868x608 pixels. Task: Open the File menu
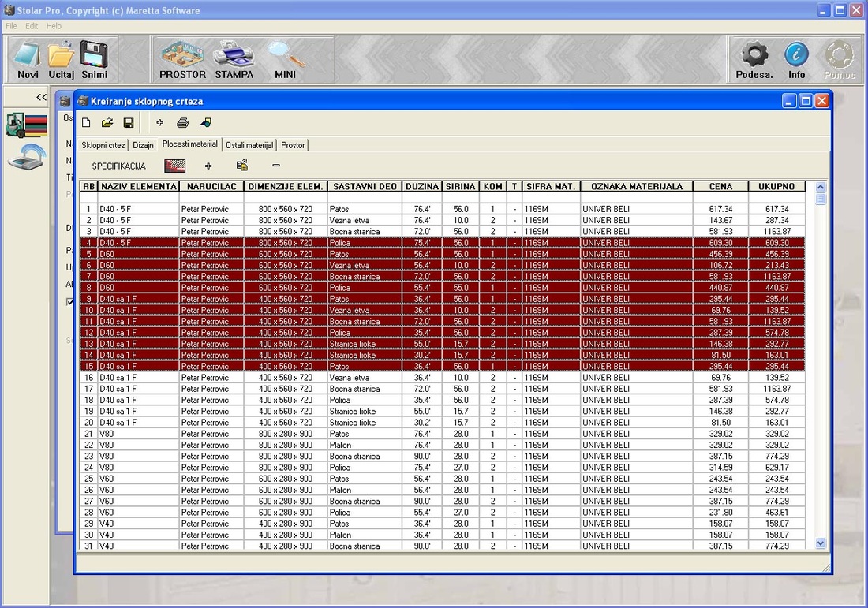(x=12, y=26)
